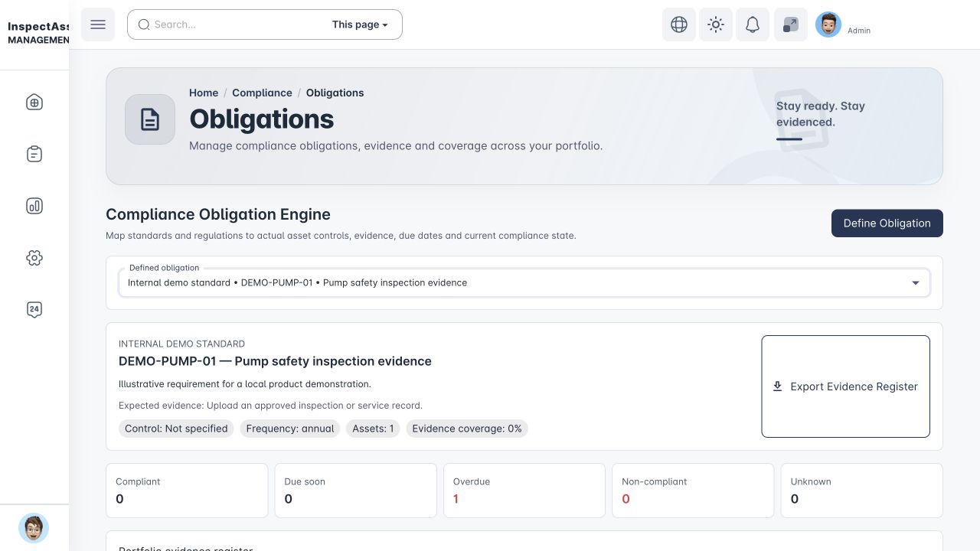Go to Home breadcrumb
This screenshot has width=980, height=551.
tap(204, 93)
